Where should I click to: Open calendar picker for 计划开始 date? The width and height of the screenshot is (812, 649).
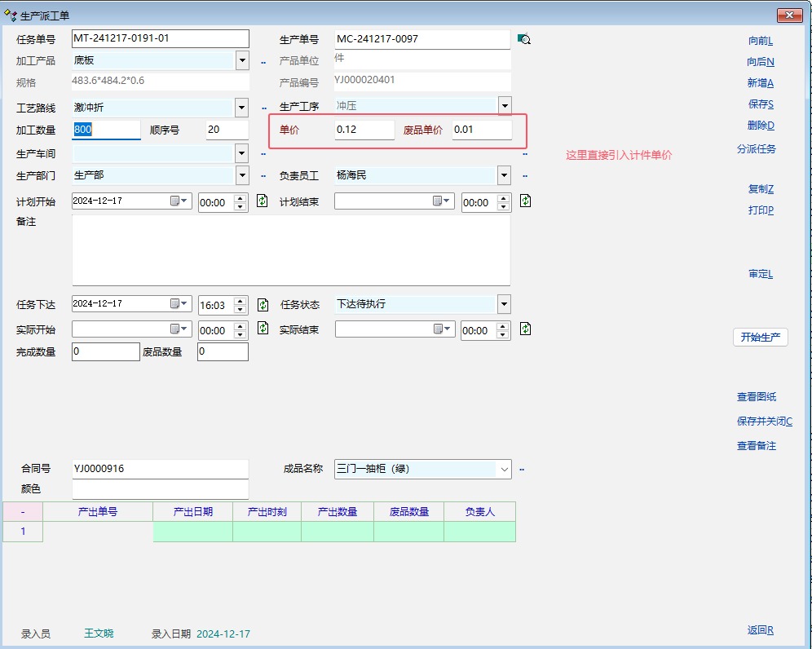pyautogui.click(x=179, y=201)
